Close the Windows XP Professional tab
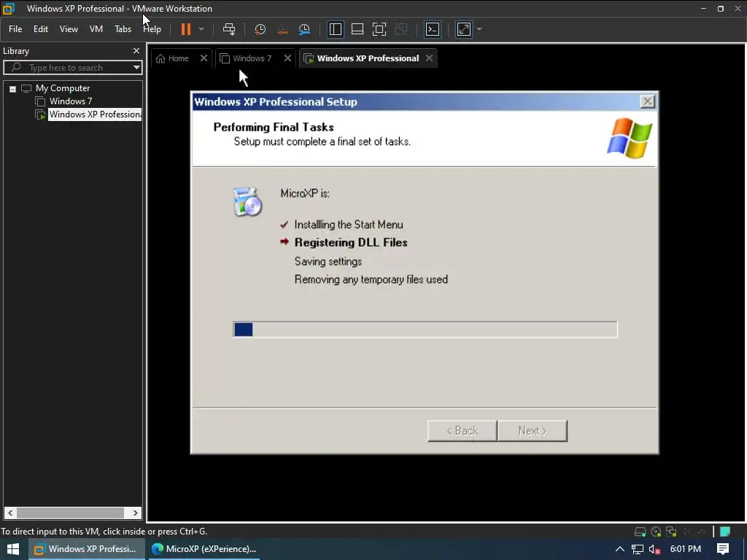Screen dimensions: 747x560 [x=429, y=58]
